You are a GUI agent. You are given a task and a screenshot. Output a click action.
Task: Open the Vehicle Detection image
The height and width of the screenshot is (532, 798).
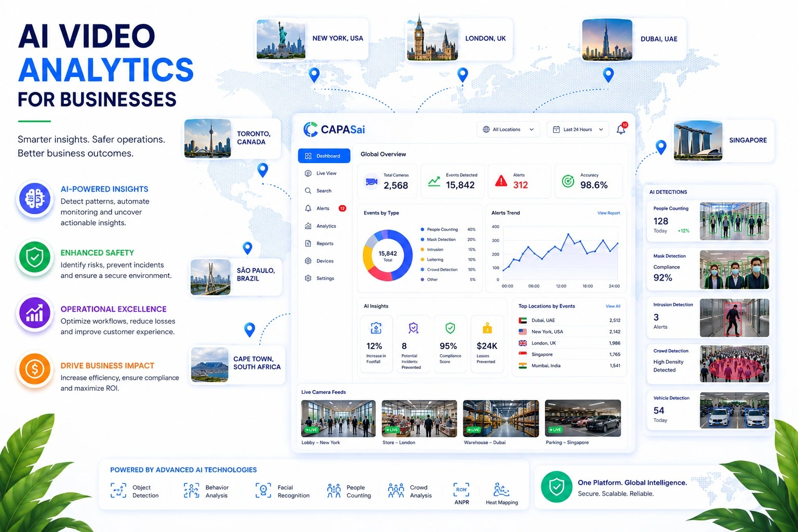click(x=734, y=410)
